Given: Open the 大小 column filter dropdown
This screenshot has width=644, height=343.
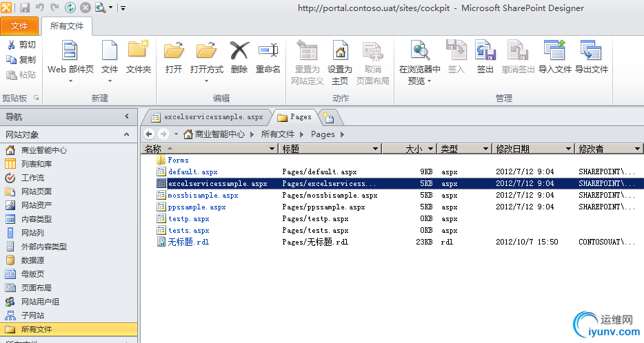Looking at the screenshot, I should pos(430,149).
